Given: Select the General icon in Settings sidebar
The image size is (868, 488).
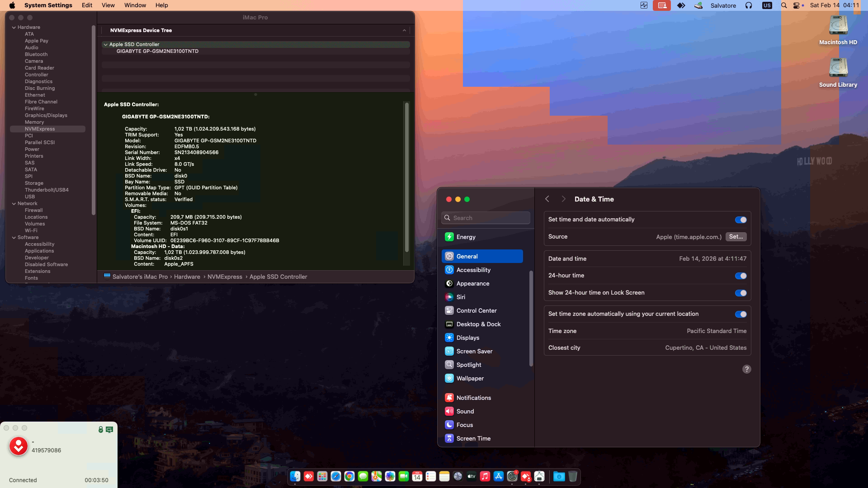Looking at the screenshot, I should [449, 256].
